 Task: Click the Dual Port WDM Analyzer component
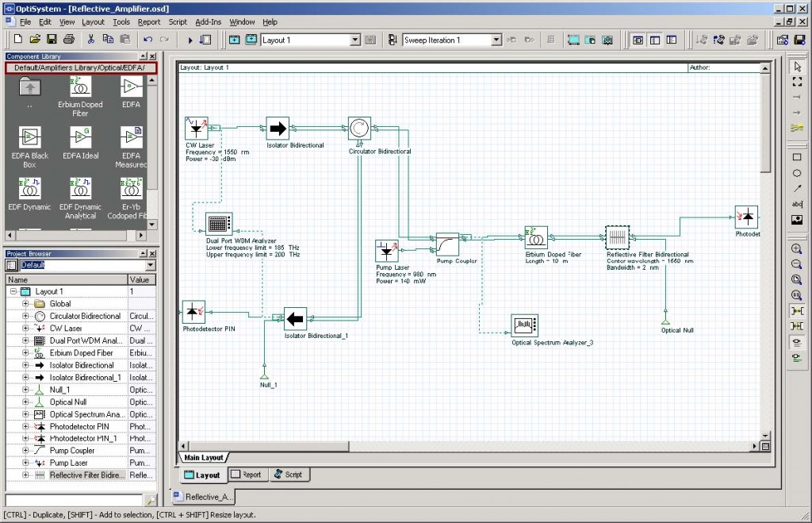coord(219,224)
